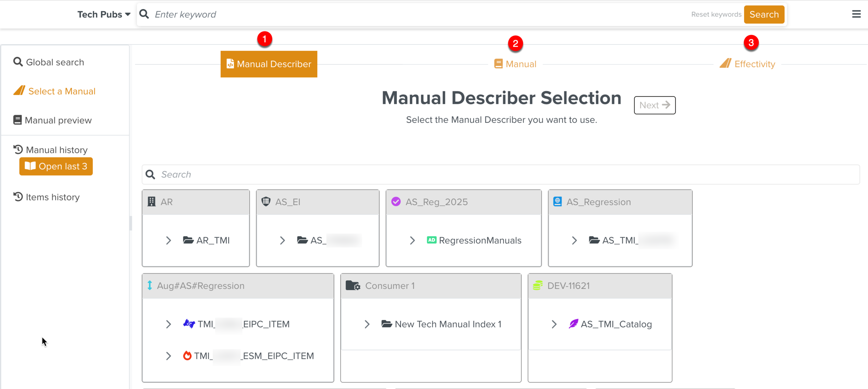
Task: Expand the AS_ node in AS_EI card
Action: click(282, 240)
